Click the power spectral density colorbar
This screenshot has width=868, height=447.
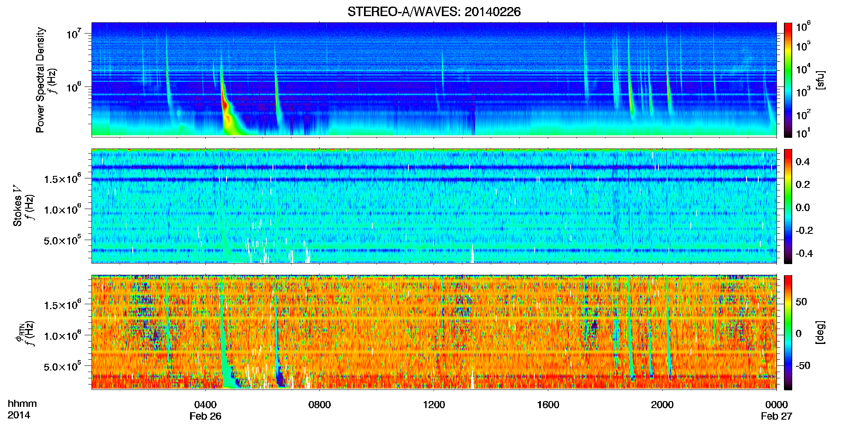click(x=788, y=80)
